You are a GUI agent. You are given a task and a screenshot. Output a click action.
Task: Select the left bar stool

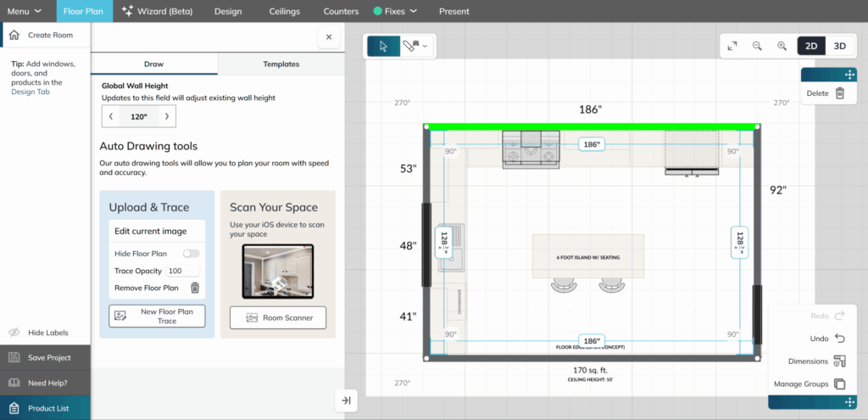coord(564,286)
